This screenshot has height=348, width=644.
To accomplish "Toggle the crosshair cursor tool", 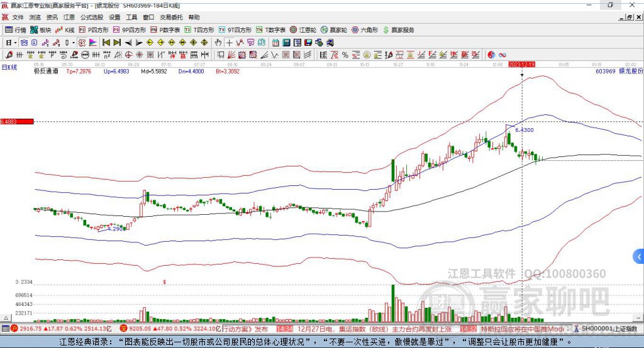I will click(x=229, y=43).
